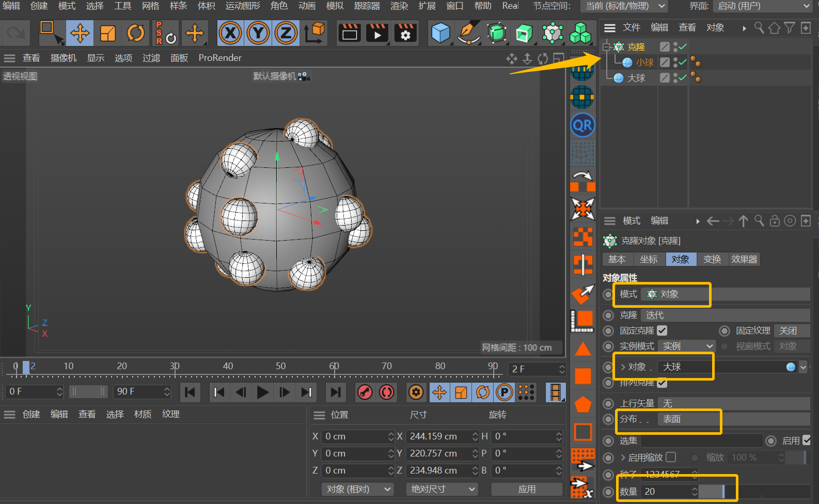Open the 实例模式 dropdown

coord(687,346)
